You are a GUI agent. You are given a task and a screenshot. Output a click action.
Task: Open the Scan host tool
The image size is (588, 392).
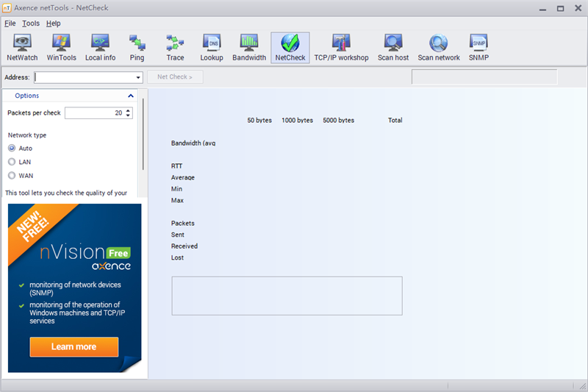point(393,48)
